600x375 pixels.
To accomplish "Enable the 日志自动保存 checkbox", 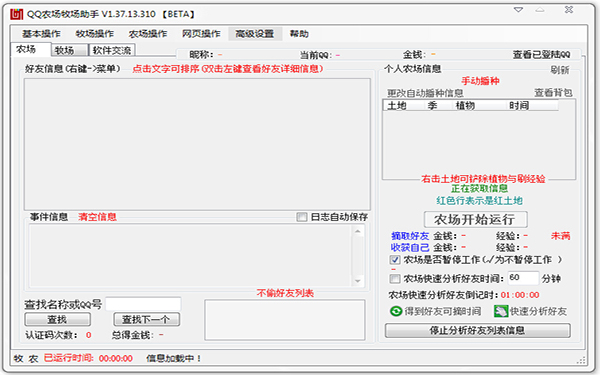I will [x=302, y=217].
